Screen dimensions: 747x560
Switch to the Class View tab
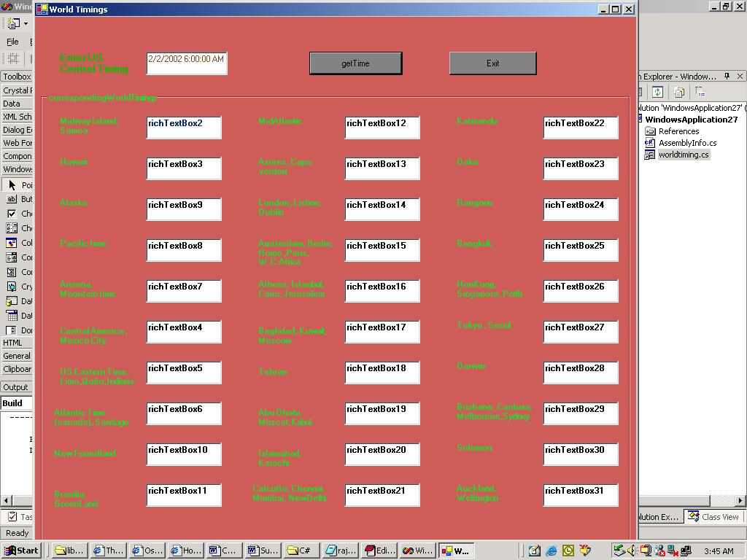coord(713,517)
